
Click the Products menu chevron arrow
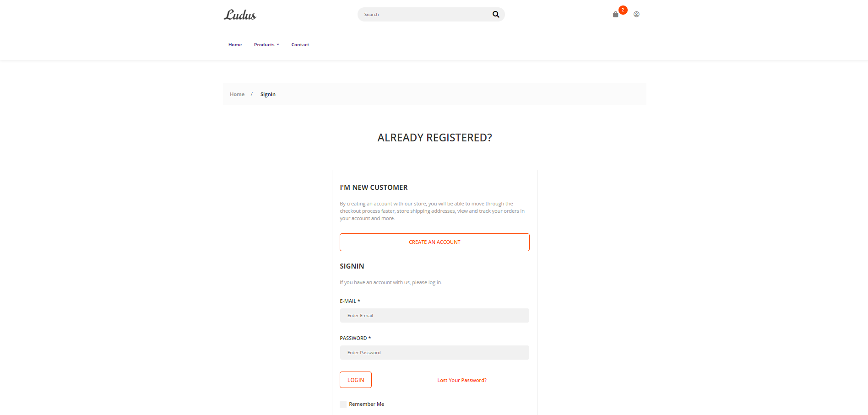(x=278, y=45)
